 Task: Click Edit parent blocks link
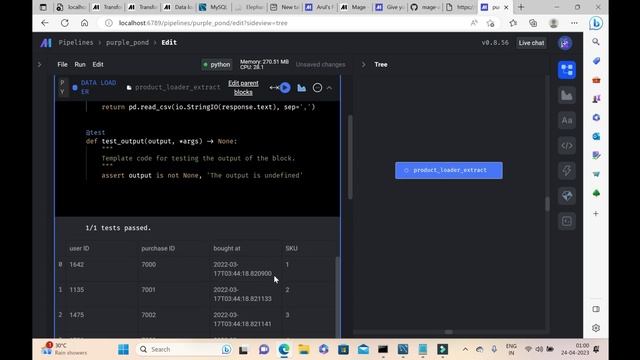(243, 88)
